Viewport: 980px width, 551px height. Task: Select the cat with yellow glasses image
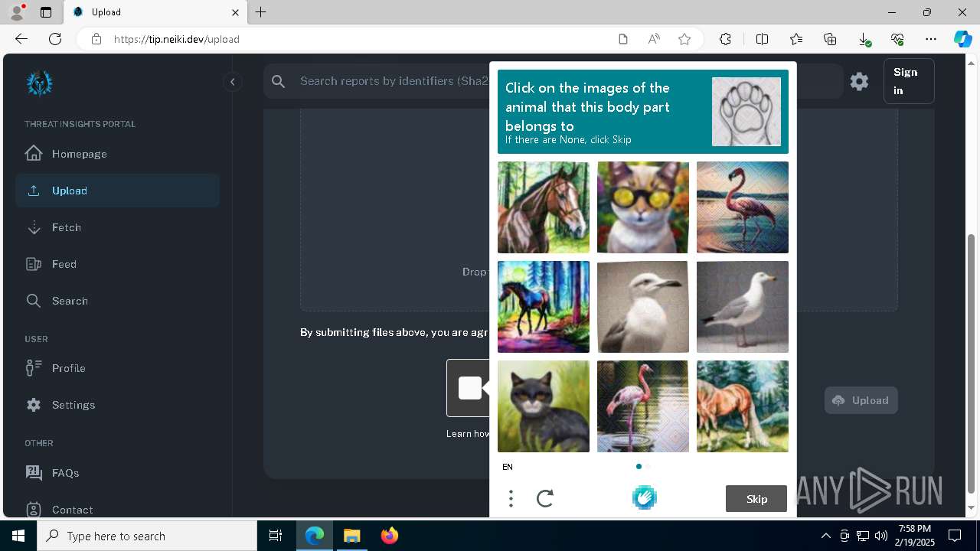643,207
